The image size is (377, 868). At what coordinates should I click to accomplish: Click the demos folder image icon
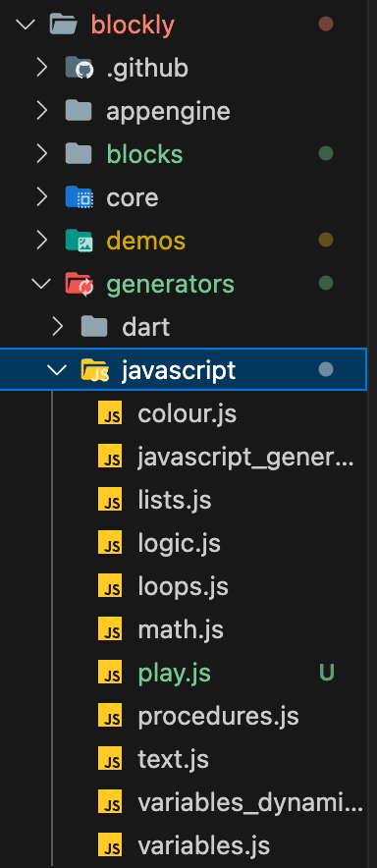79,241
